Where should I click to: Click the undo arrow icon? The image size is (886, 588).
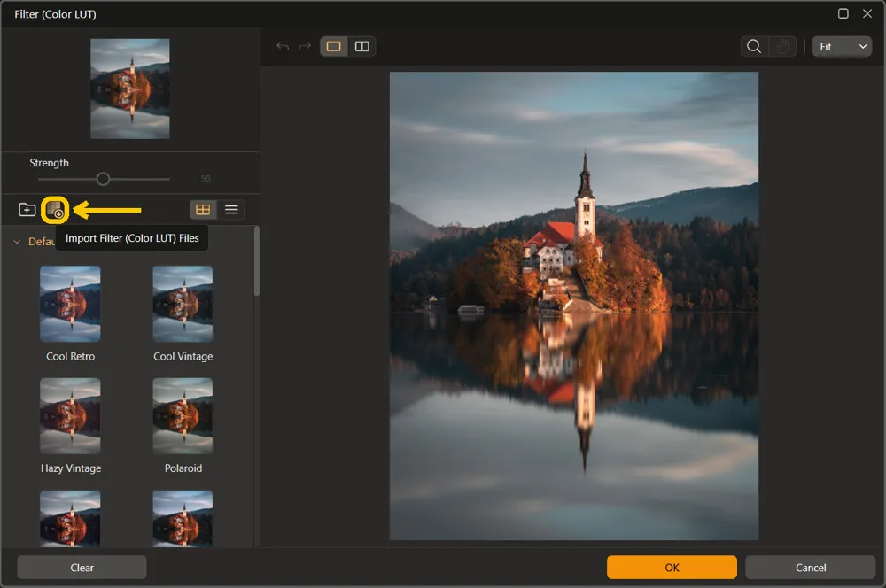(x=283, y=46)
